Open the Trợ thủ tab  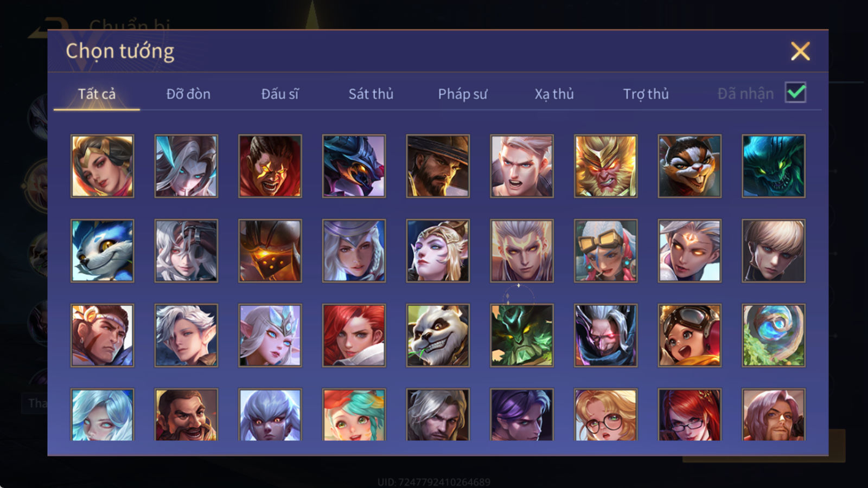[x=646, y=94]
